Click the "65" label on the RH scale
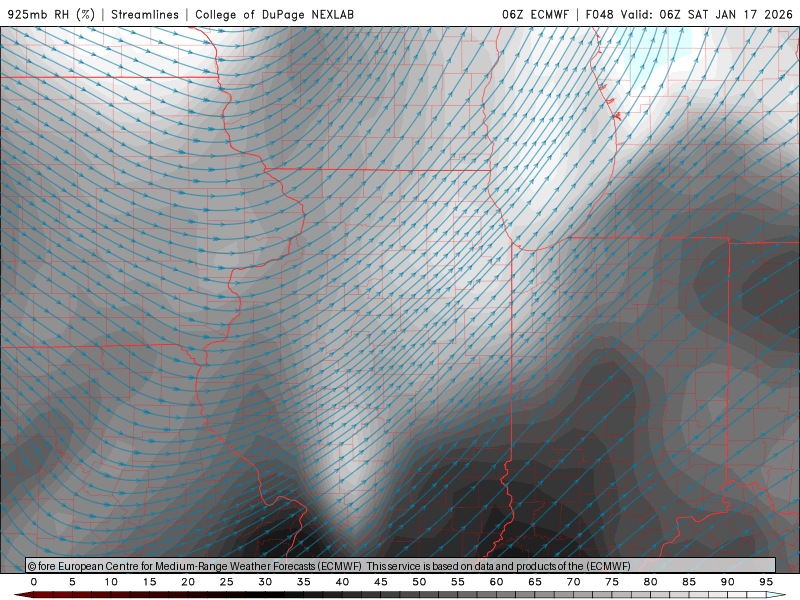Image resolution: width=800 pixels, height=600 pixels. pos(535,582)
